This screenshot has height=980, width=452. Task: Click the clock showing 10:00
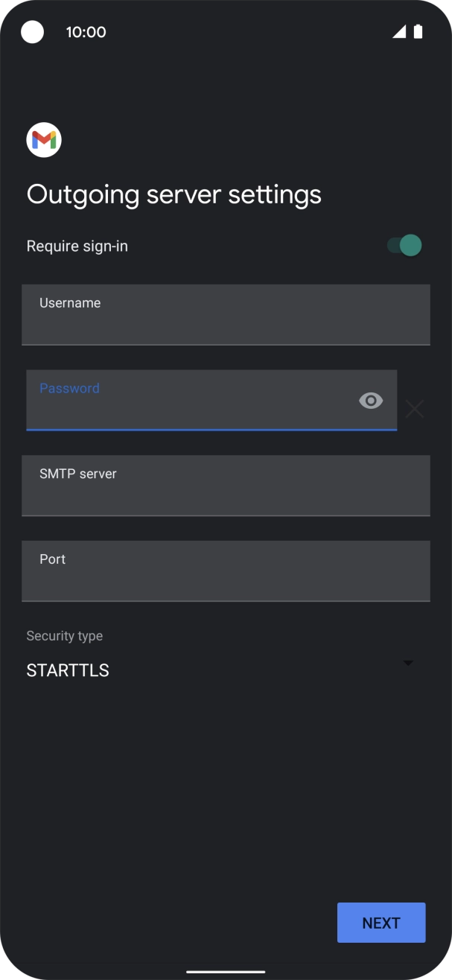[86, 32]
